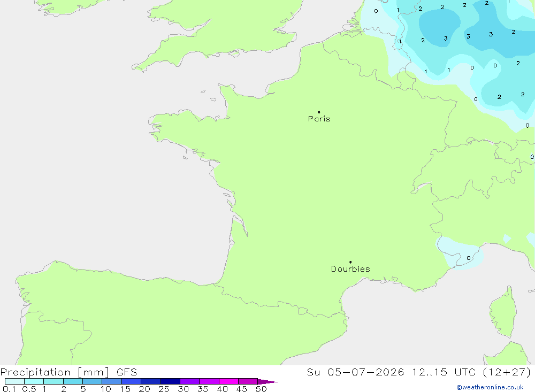
Task: Click the legend label 25
Action: [164, 389]
